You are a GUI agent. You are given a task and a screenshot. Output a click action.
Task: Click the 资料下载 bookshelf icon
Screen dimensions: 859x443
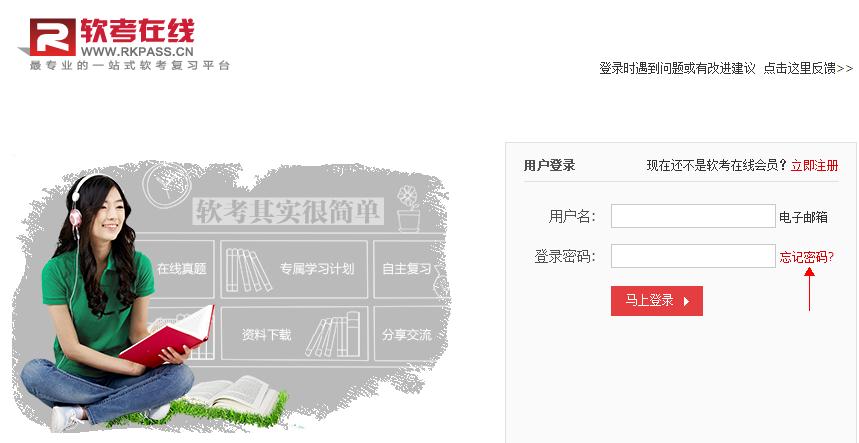click(334, 334)
